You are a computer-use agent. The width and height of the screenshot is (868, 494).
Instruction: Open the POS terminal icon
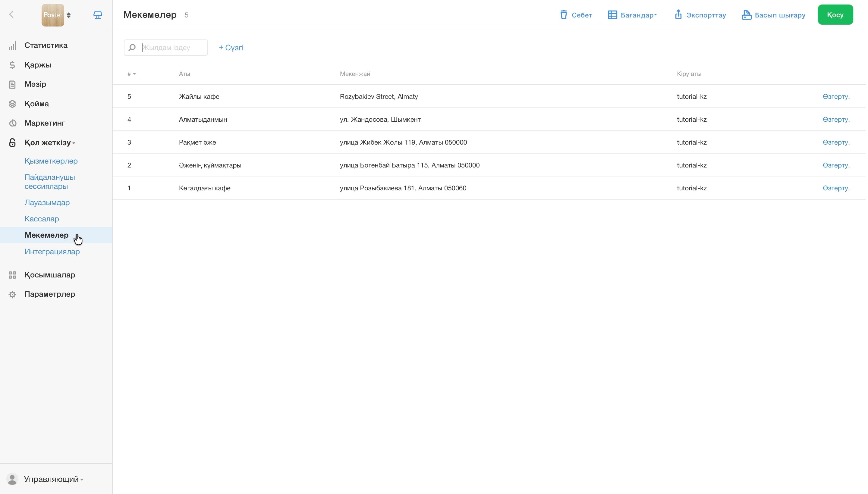tap(98, 15)
